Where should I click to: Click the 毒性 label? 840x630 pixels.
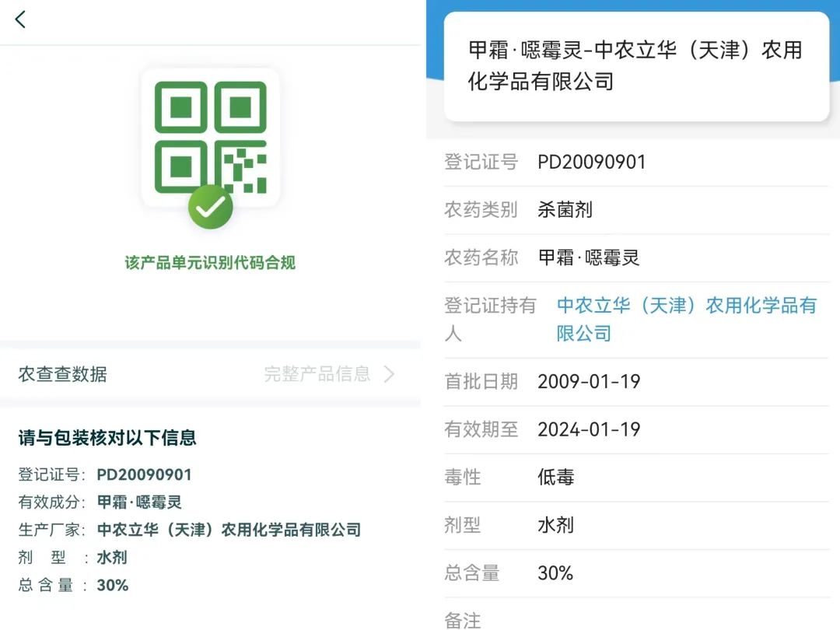click(x=463, y=477)
